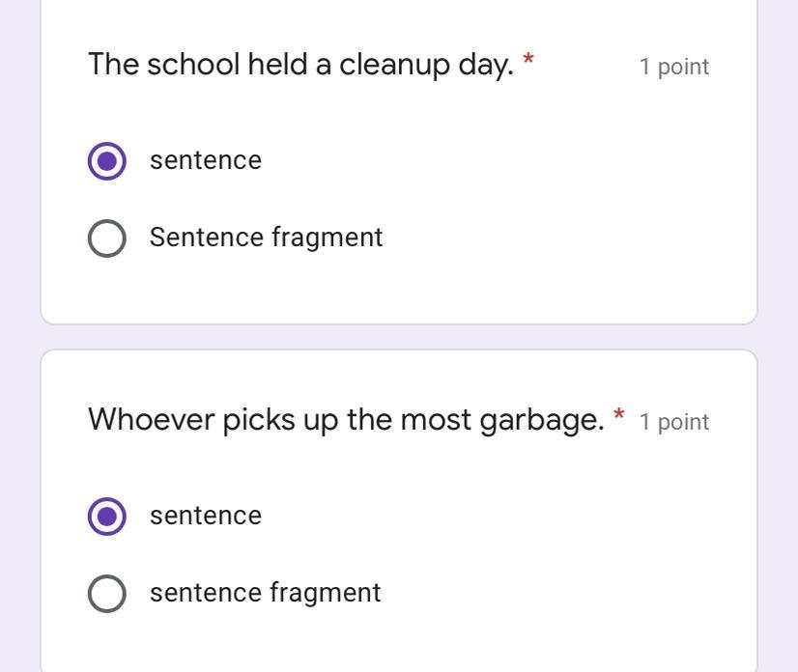This screenshot has width=798, height=672.
Task: Click the 'The school held a cleanup day.' question text
Action: click(x=300, y=65)
